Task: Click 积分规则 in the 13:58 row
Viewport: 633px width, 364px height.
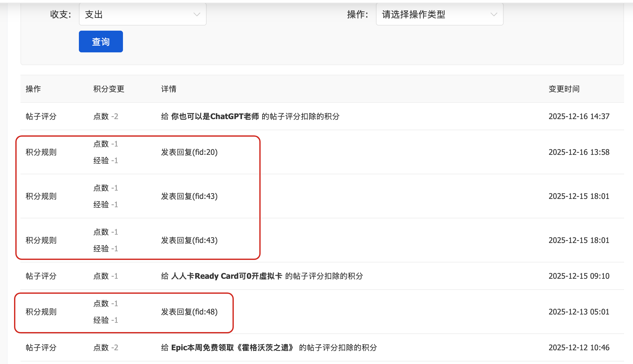Action: (41, 152)
